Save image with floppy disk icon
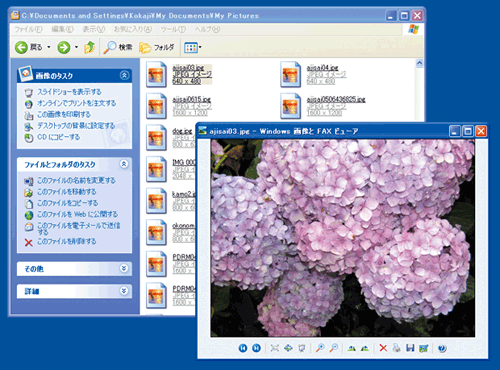 pyautogui.click(x=410, y=348)
